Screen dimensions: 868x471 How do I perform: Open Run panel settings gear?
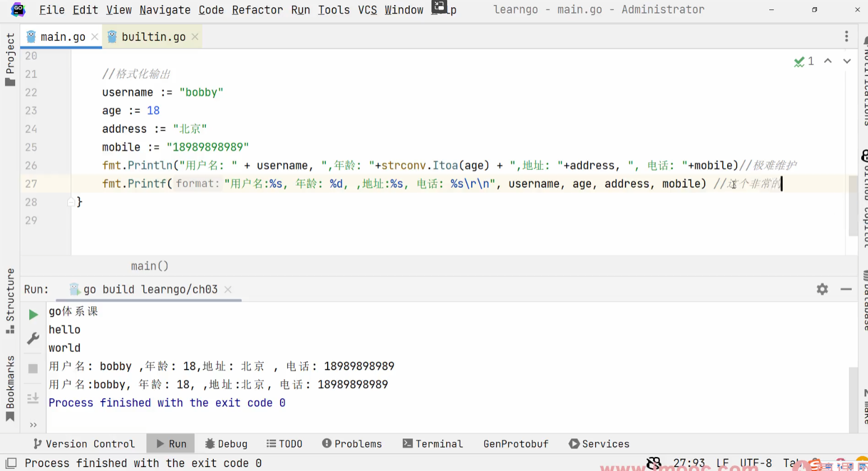tap(822, 289)
